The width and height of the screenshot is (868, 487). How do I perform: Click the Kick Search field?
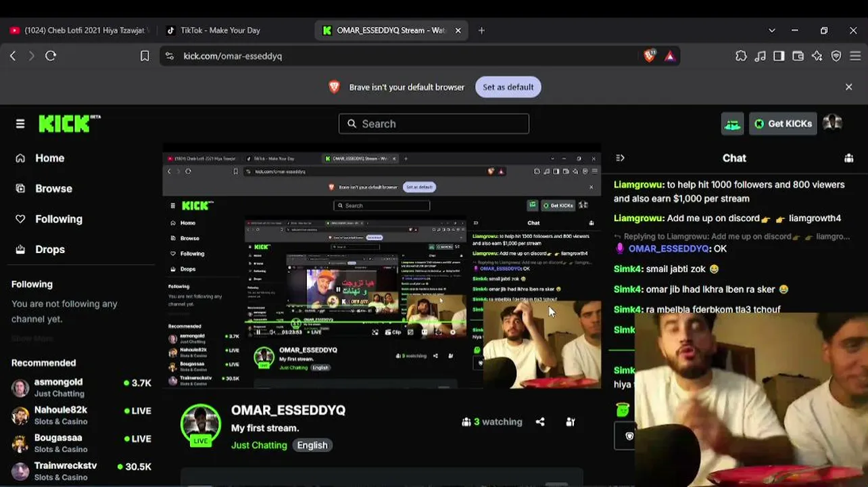434,124
